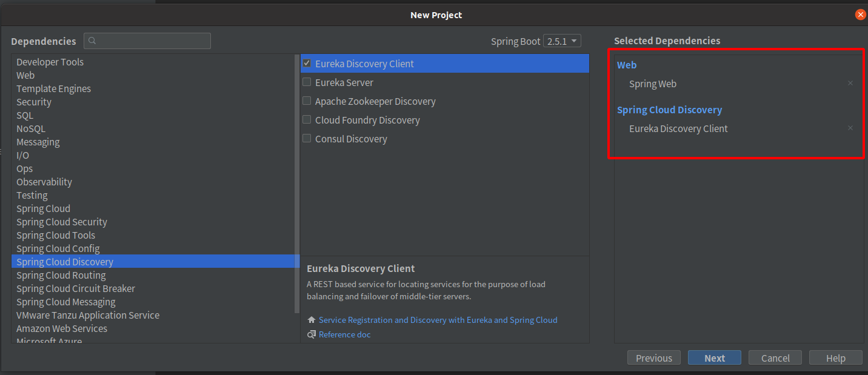Check the Consul Discovery option
Screen dimensions: 868x375
click(x=307, y=139)
